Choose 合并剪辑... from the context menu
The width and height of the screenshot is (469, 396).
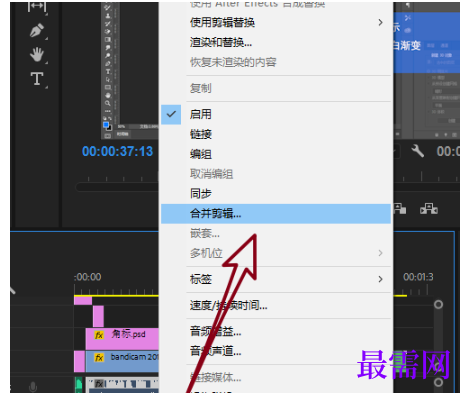276,214
